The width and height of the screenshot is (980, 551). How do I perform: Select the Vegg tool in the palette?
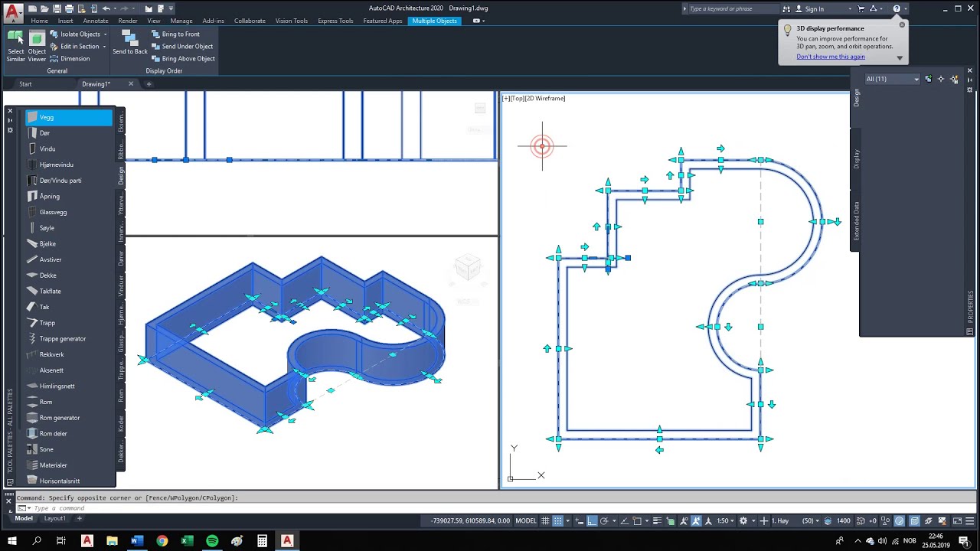tap(69, 117)
